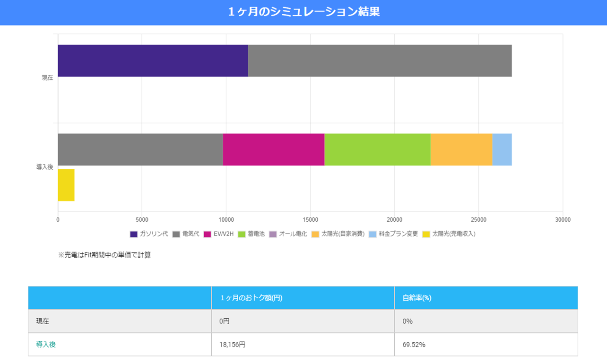The width and height of the screenshot is (607, 364).
Task: Select the yellow solar sales income bar
Action: pyautogui.click(x=66, y=185)
